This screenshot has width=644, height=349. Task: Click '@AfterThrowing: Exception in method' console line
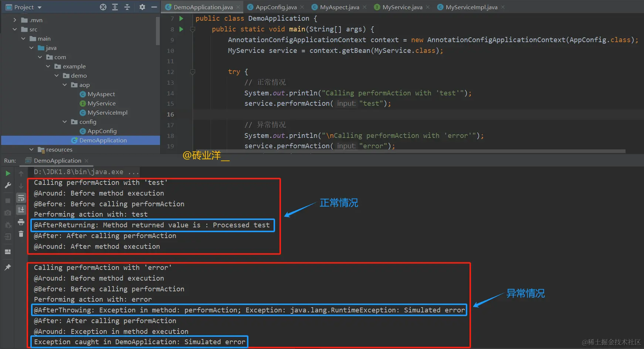tap(250, 310)
